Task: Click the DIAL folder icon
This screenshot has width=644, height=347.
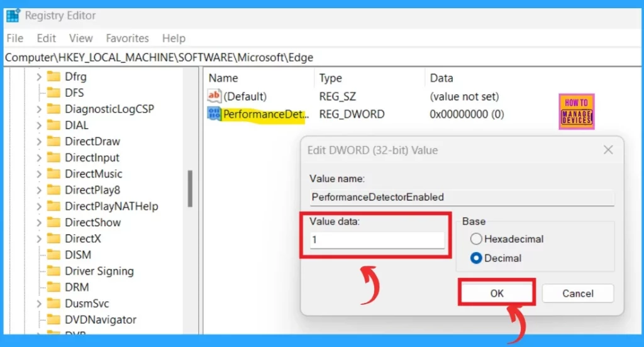Action: [x=53, y=125]
